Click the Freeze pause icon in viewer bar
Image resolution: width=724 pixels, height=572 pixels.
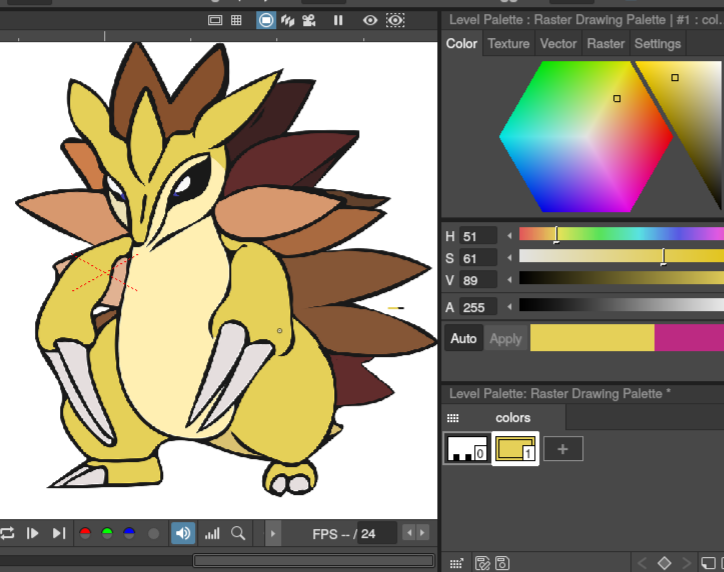(x=338, y=20)
